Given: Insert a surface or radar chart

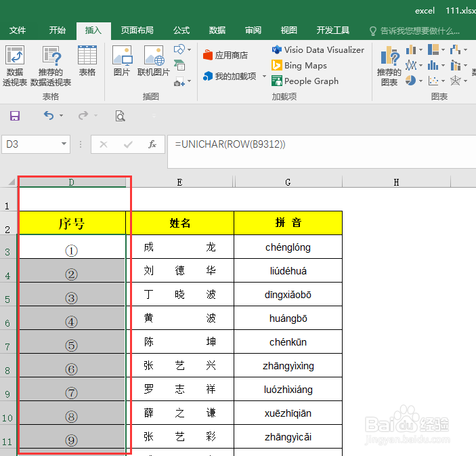Looking at the screenshot, I should [456, 81].
